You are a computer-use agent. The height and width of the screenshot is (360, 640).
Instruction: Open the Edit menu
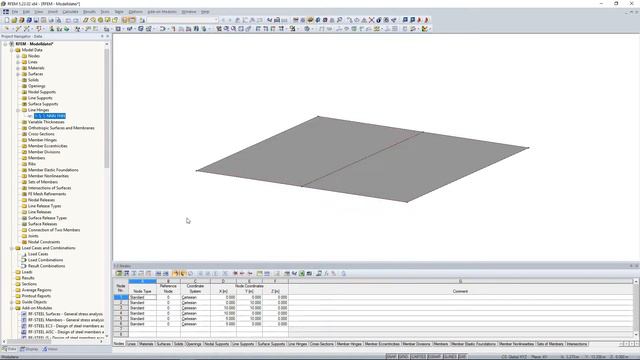coord(26,12)
